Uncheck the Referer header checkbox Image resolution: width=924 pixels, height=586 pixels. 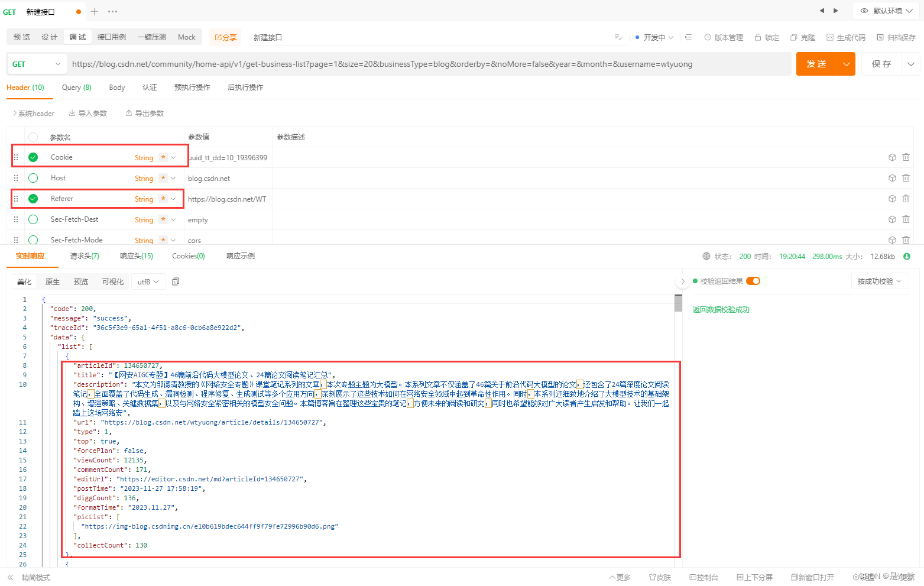coord(33,199)
